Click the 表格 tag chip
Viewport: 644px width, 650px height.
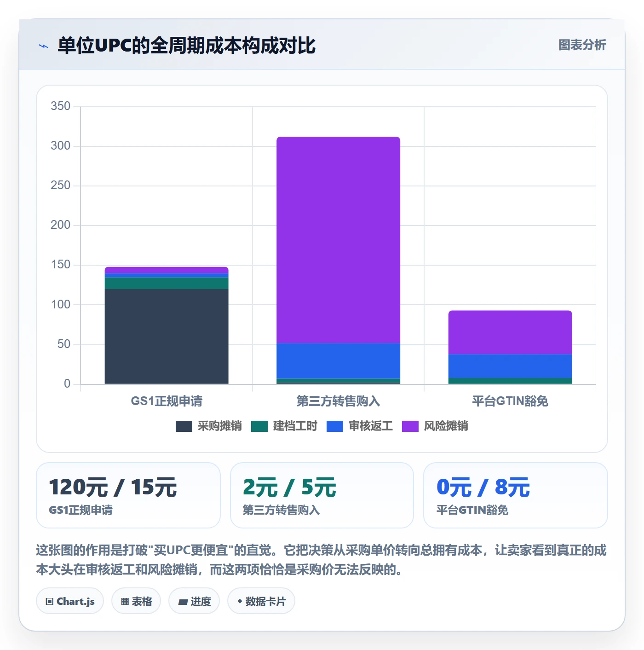pos(136,601)
